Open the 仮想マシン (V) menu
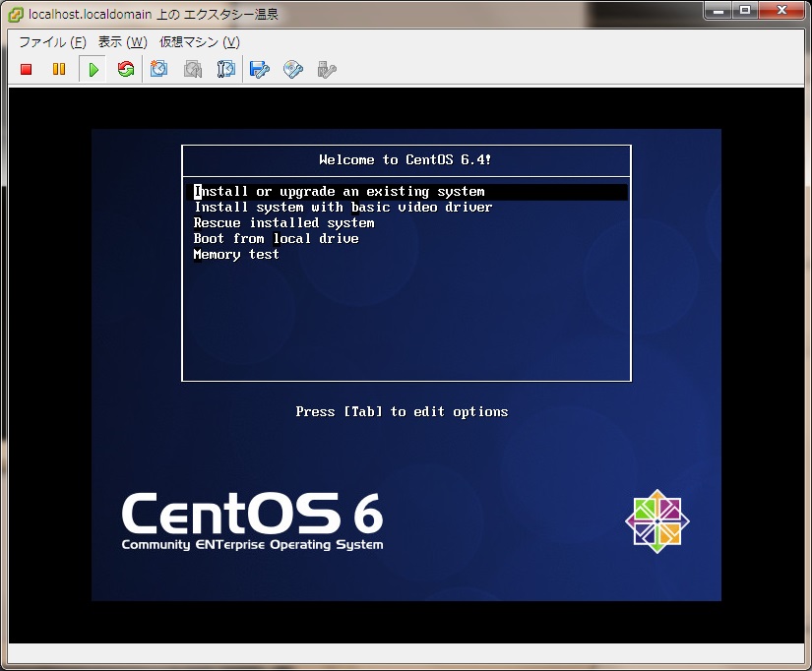The height and width of the screenshot is (671, 812). tap(200, 42)
